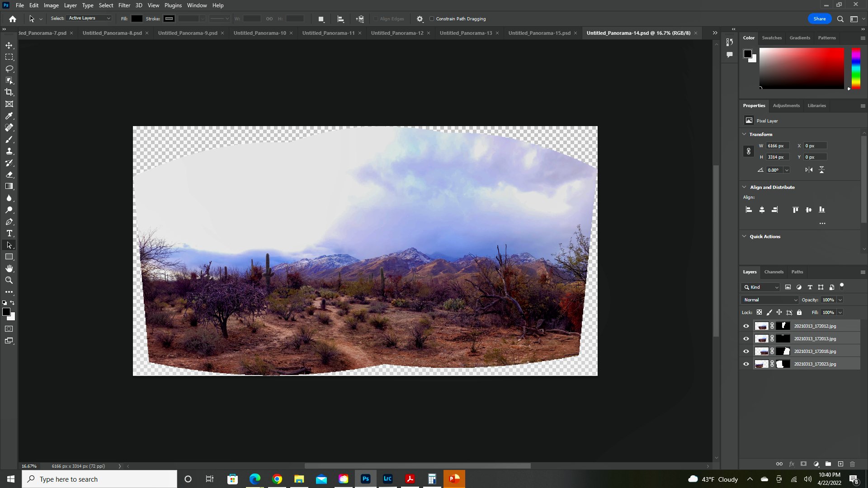
Task: Open the Active Layers select dropdown
Action: point(90,18)
